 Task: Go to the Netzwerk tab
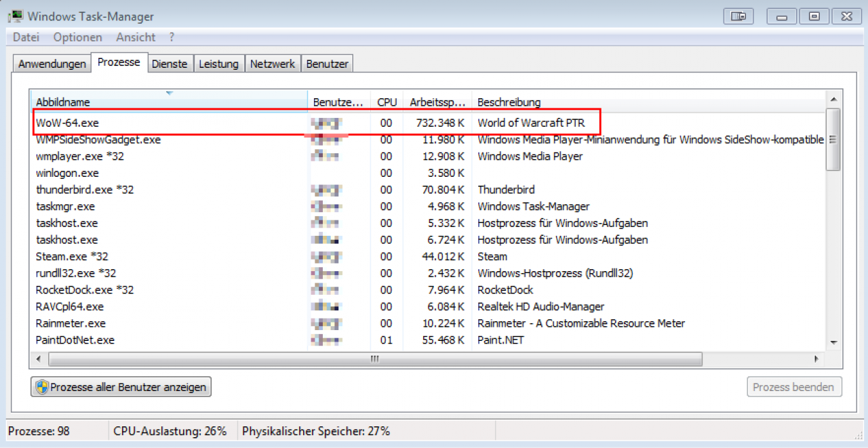273,64
